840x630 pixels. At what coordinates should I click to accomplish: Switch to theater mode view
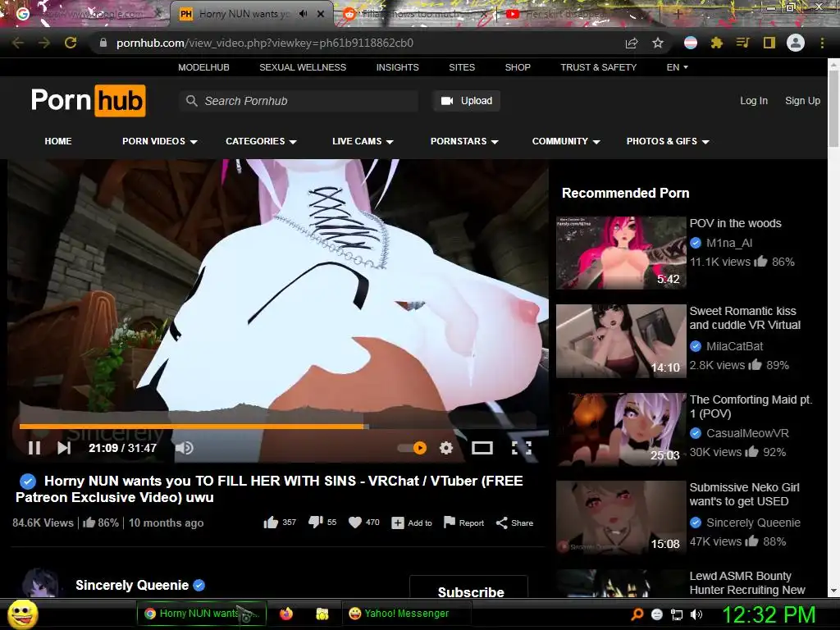(482, 448)
